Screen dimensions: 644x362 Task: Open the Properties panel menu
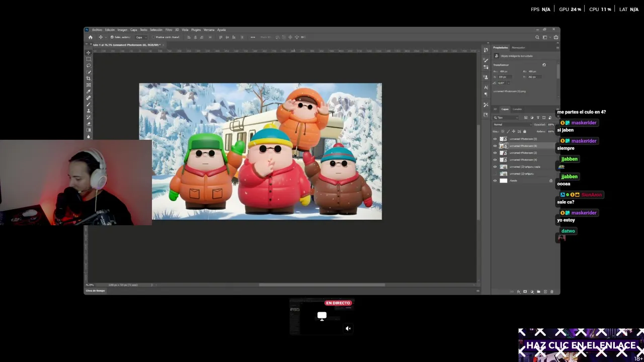click(557, 48)
